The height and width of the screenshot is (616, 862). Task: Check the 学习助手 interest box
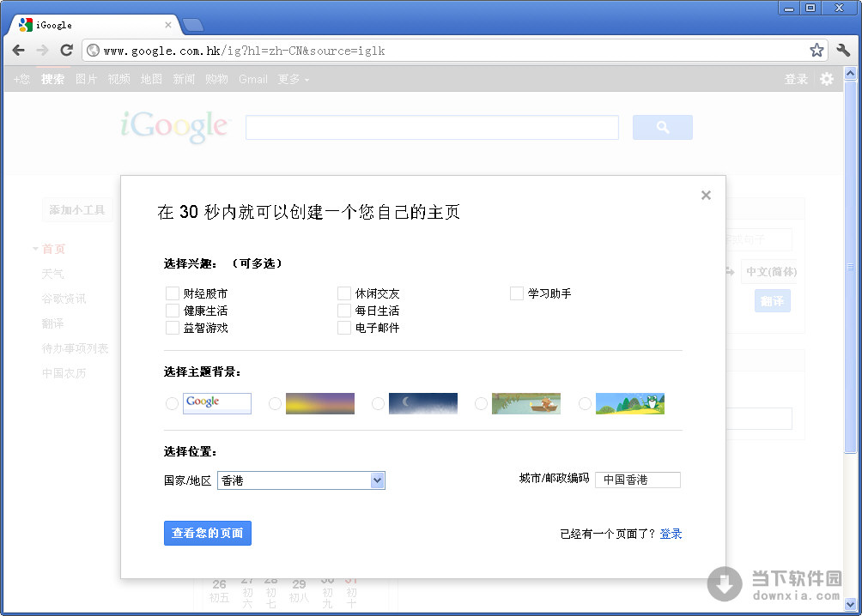[516, 293]
